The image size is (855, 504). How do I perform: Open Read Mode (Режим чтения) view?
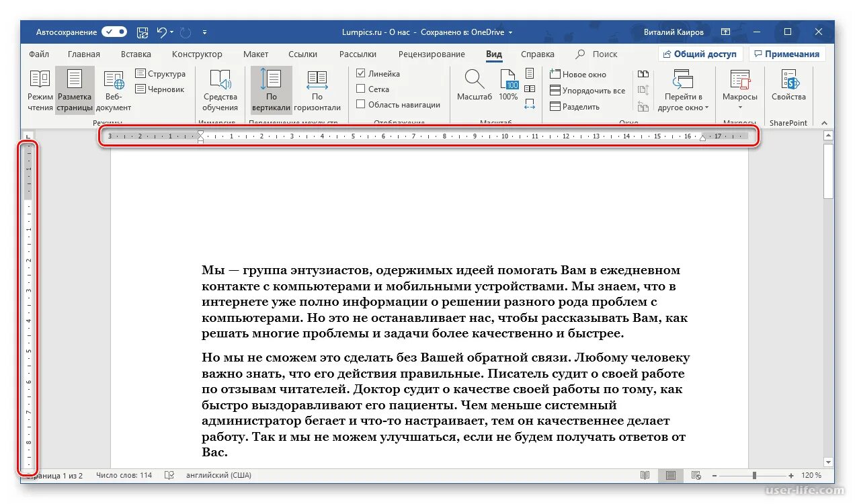[40, 89]
